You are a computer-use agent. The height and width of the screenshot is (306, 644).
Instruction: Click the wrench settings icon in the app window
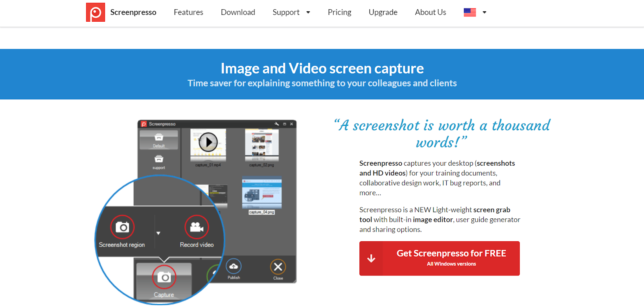[x=277, y=124]
